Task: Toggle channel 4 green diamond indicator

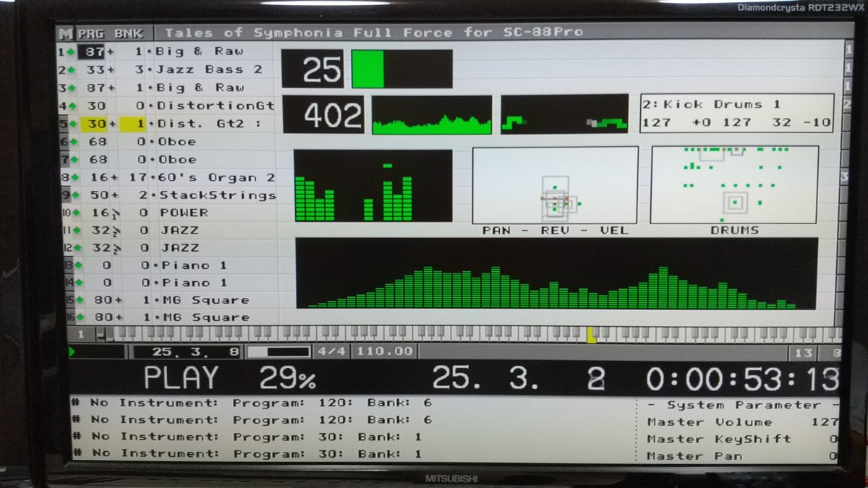Action: coord(72,106)
